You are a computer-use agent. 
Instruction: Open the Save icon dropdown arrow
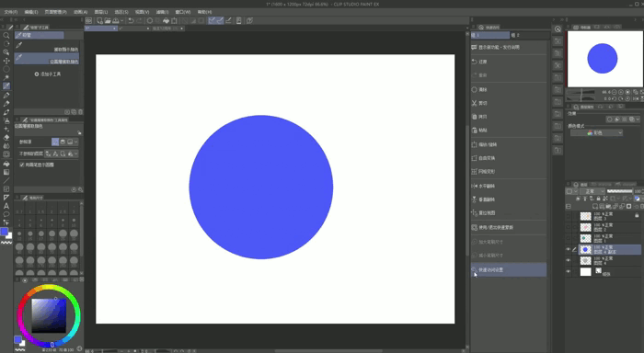coord(122,20)
